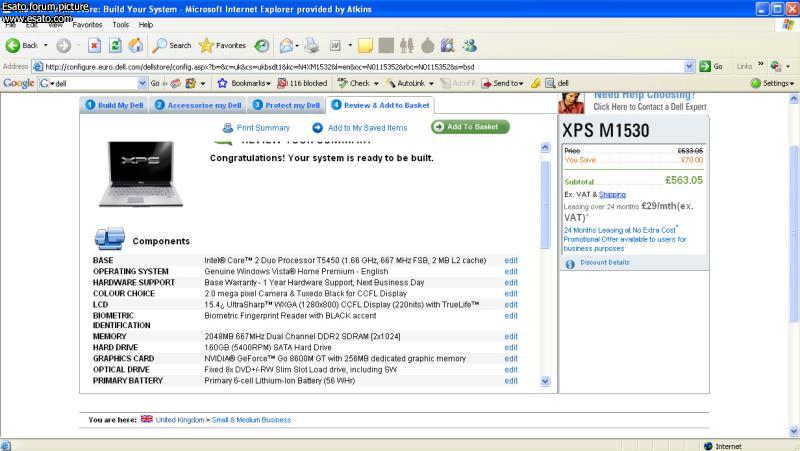This screenshot has height=451, width=800.
Task: Click the Back navigation button
Action: click(22, 45)
